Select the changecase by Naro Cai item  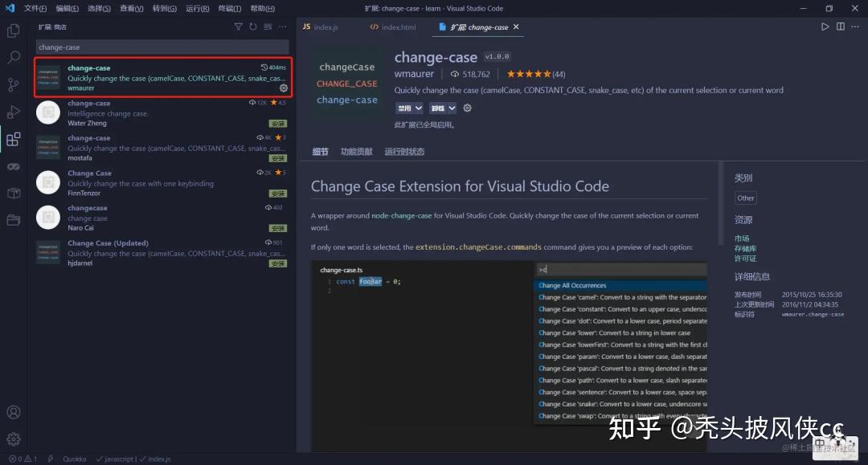[162, 218]
